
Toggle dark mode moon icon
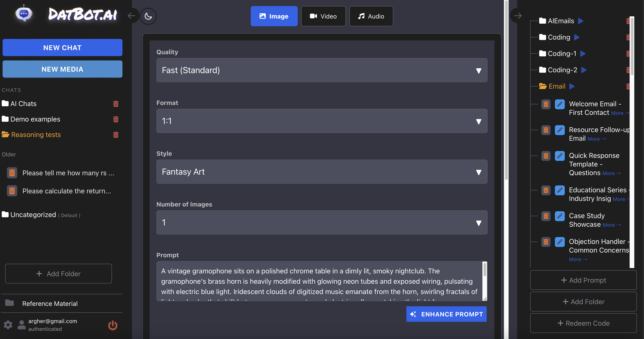148,16
